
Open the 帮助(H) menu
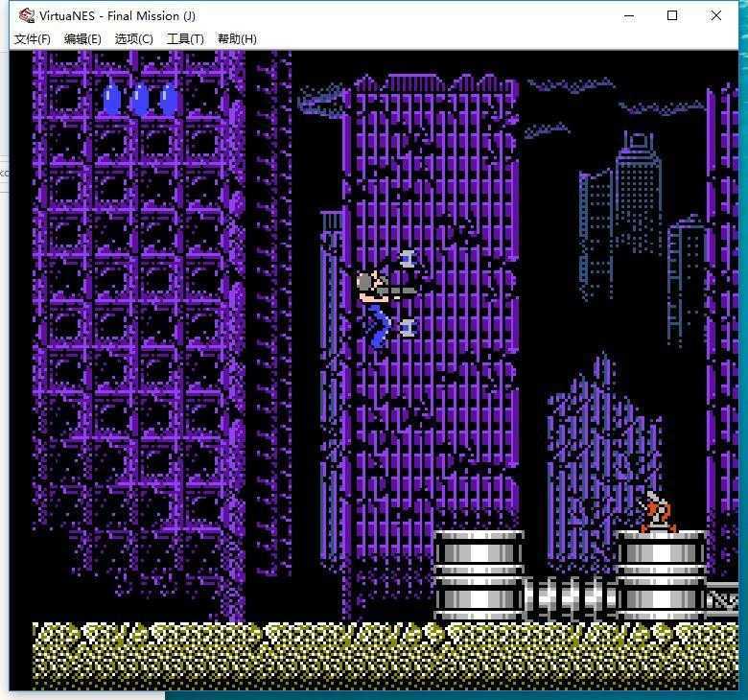pyautogui.click(x=237, y=39)
